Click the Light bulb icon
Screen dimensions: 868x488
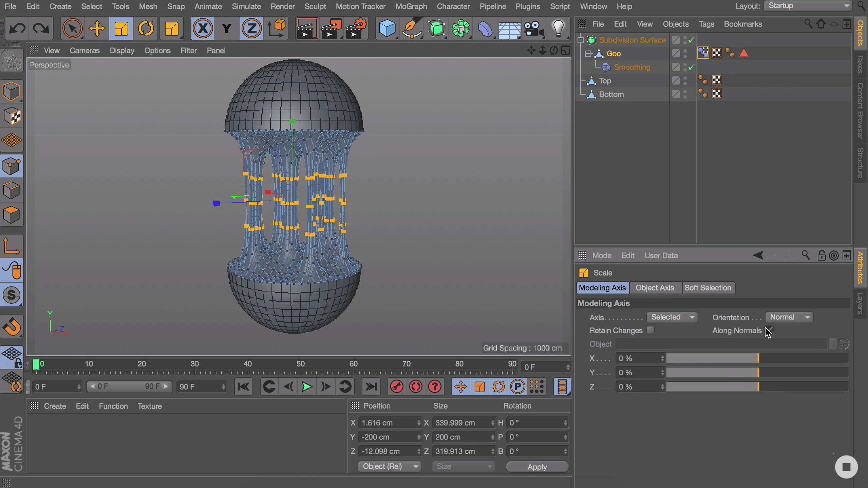pyautogui.click(x=558, y=29)
